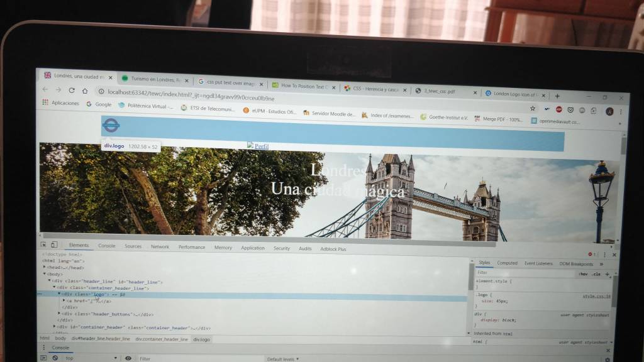This screenshot has width=644, height=362.
Task: Switch to the Network tab in DevTools
Action: 160,247
